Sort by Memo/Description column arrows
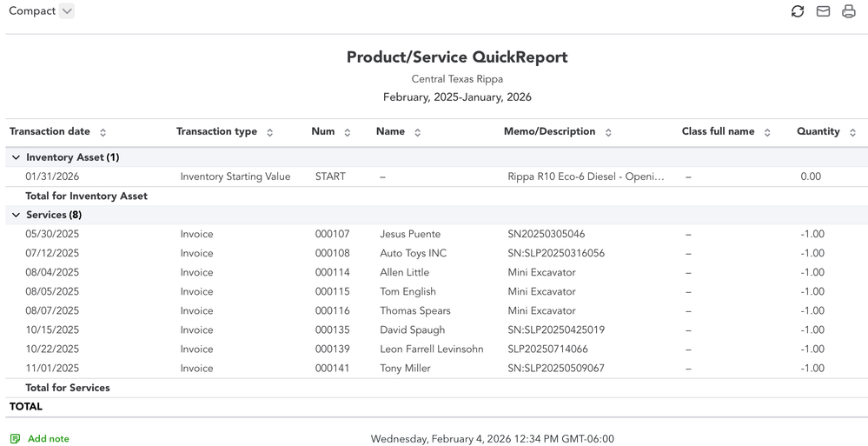Image resolution: width=868 pixels, height=446 pixels. 608,132
